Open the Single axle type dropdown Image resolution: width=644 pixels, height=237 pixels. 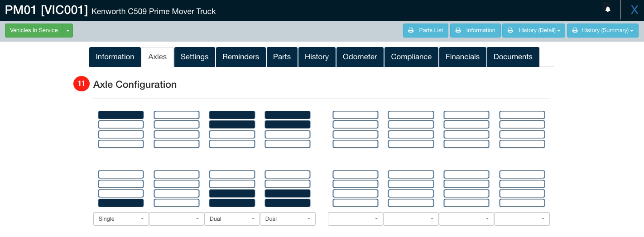point(121,219)
